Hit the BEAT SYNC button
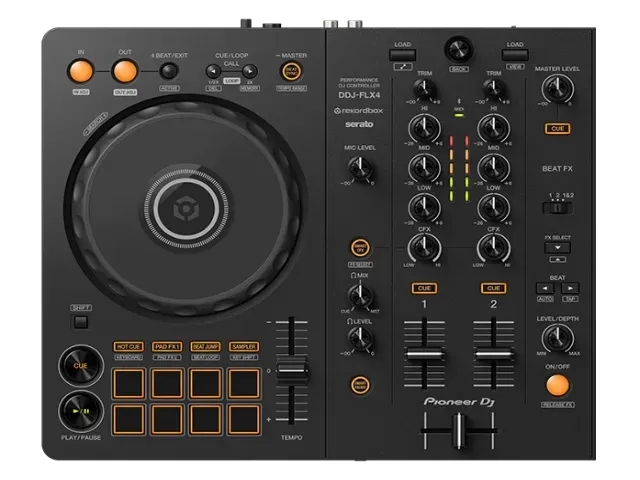Screen dimensions: 640x480 (x=292, y=71)
